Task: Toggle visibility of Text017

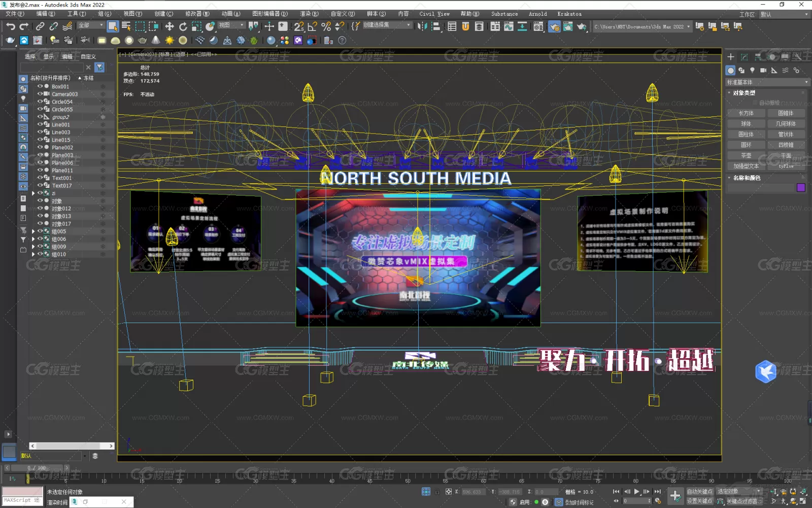Action: (40, 185)
